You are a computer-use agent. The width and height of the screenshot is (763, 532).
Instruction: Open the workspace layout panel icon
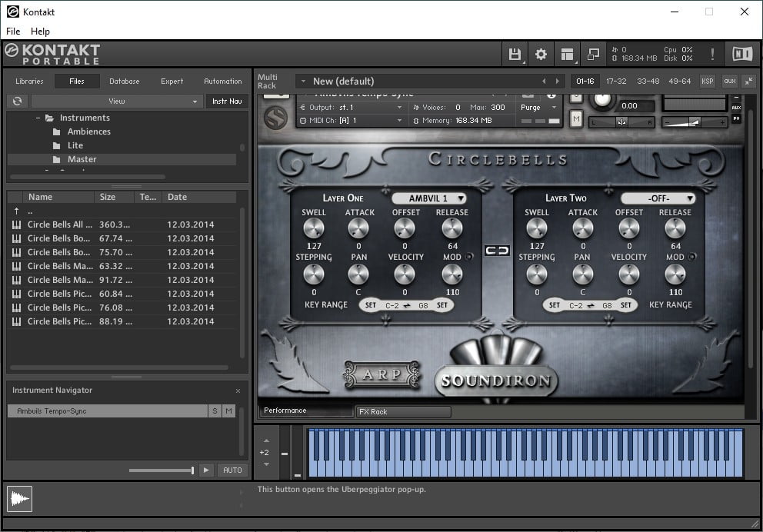pos(567,54)
